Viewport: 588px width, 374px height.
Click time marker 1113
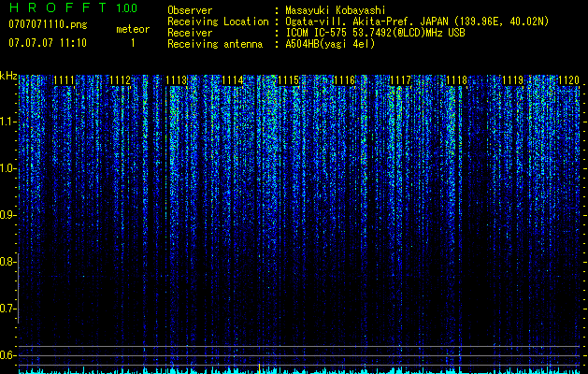pos(177,80)
